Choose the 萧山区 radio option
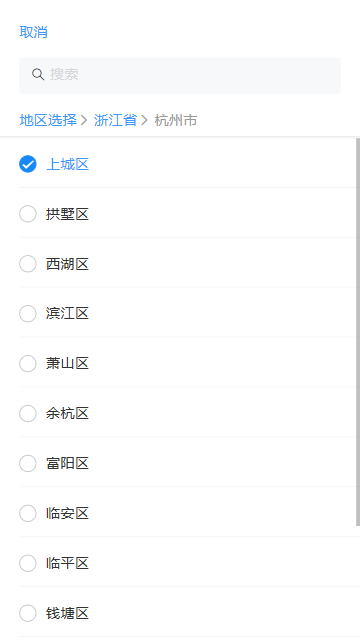The width and height of the screenshot is (360, 640). 28,363
